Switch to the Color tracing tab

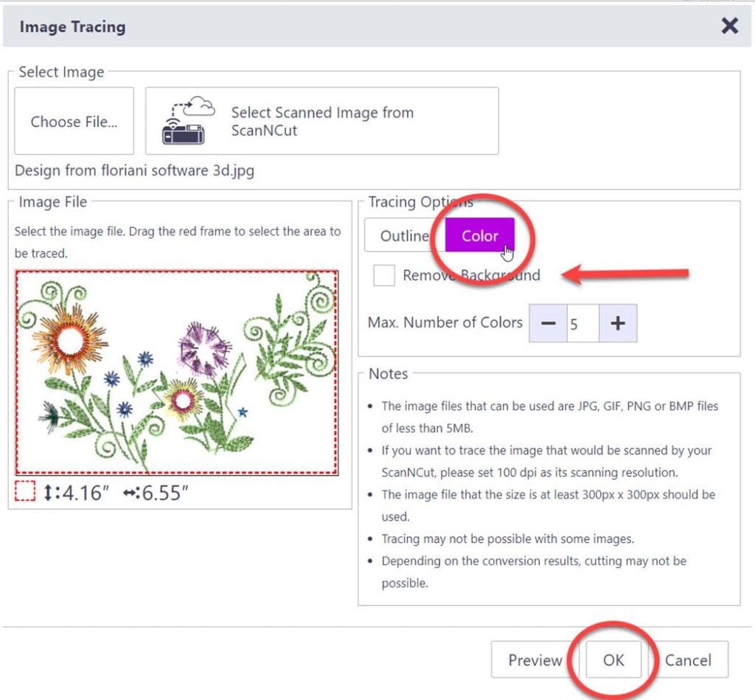(479, 235)
